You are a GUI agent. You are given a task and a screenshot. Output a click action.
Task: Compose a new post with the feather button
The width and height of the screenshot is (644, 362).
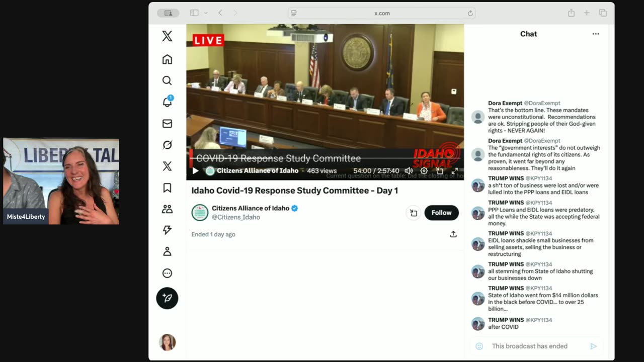167,298
